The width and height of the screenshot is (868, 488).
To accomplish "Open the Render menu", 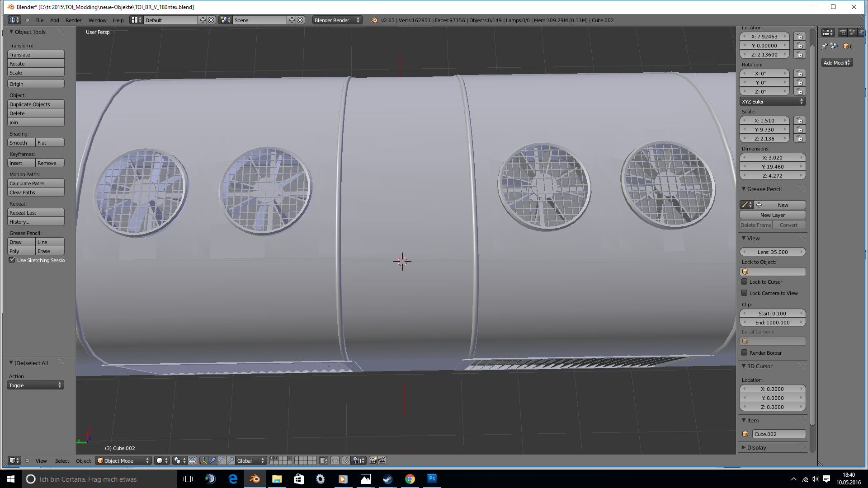I will 73,20.
